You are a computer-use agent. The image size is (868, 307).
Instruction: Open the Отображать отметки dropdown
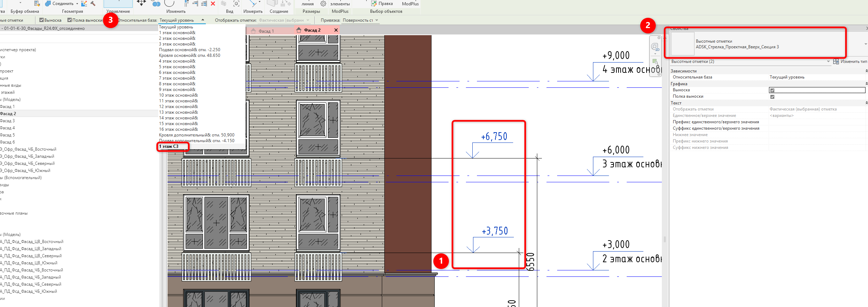284,20
